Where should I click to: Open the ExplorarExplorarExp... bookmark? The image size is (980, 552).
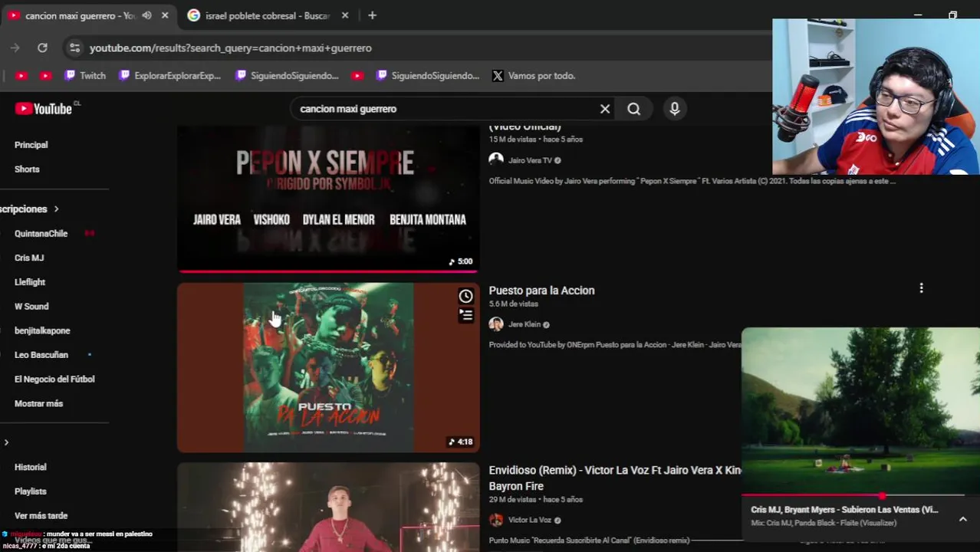point(169,76)
